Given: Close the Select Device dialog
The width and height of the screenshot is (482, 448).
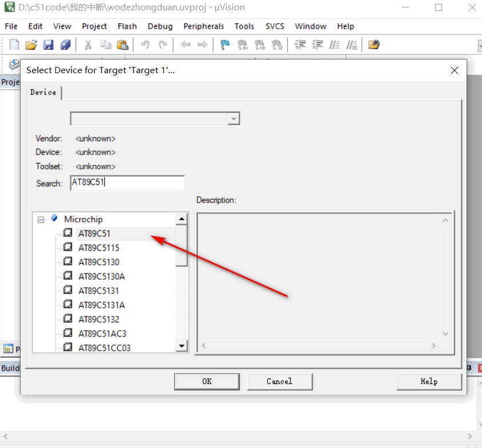Looking at the screenshot, I should pyautogui.click(x=455, y=70).
